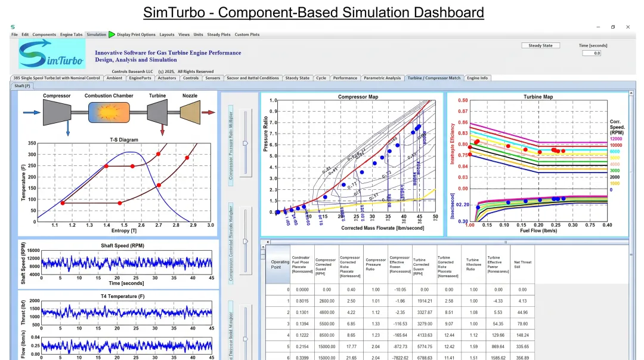Open the Views menu
The image size is (644, 360).
point(184,35)
